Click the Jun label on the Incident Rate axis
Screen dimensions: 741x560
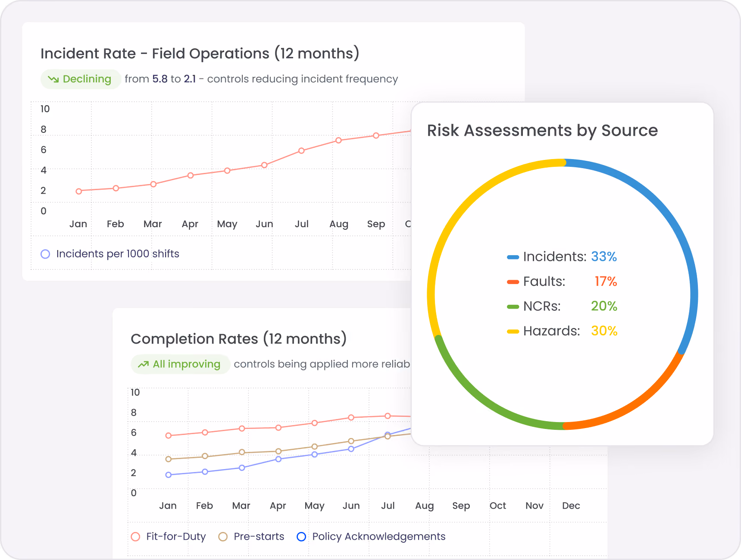(x=264, y=224)
